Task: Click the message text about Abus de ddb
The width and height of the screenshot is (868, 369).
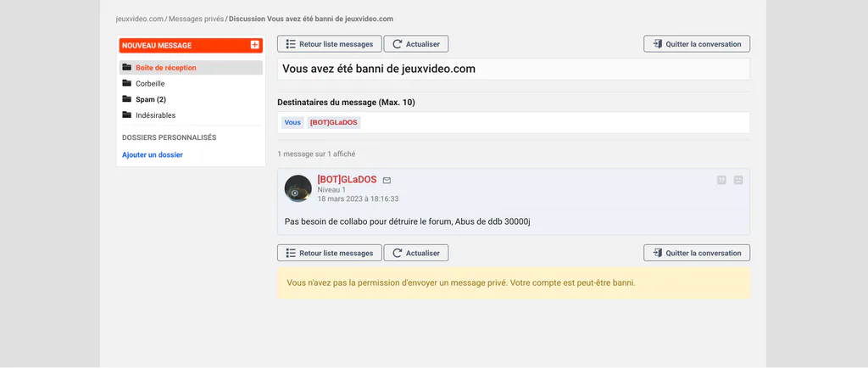Action: click(408, 221)
